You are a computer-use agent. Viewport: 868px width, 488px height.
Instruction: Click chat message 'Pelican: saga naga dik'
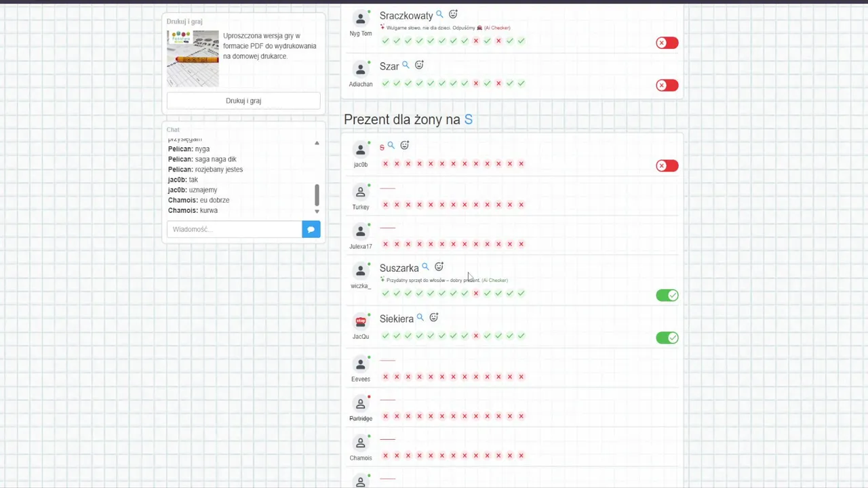point(202,159)
